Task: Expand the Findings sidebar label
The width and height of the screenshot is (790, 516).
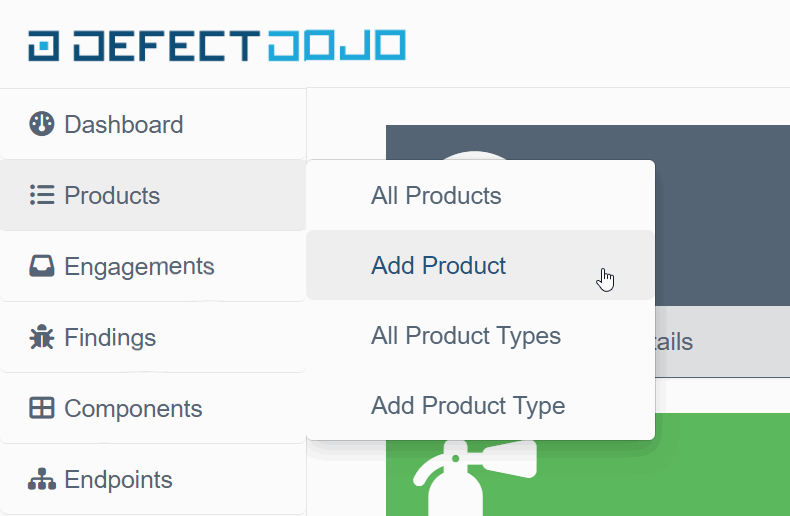Action: tap(110, 338)
